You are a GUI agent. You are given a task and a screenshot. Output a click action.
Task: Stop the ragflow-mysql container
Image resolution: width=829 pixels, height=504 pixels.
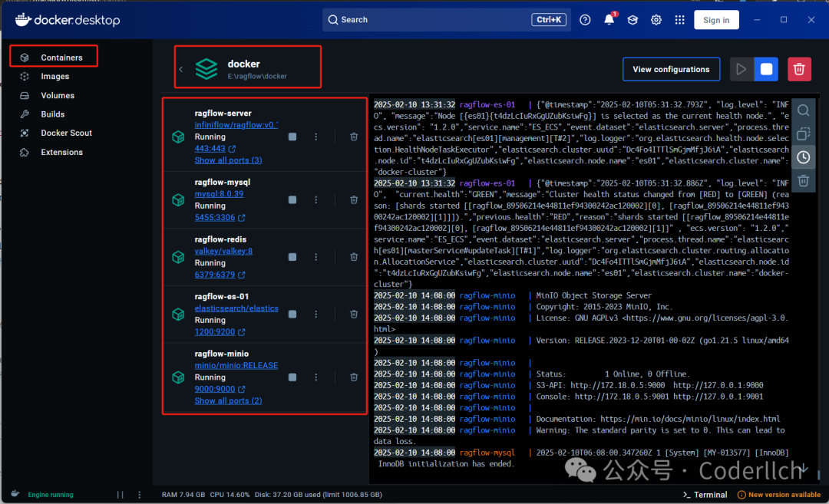point(292,199)
